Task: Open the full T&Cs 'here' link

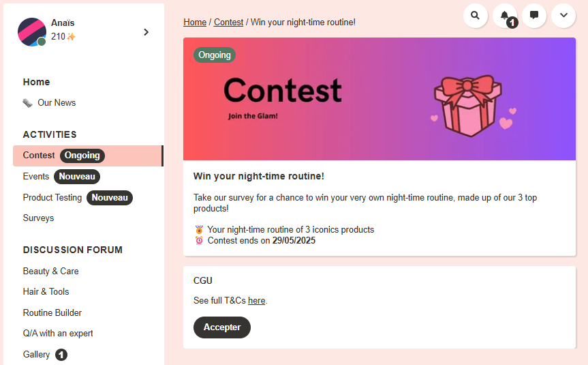Action: (x=256, y=301)
